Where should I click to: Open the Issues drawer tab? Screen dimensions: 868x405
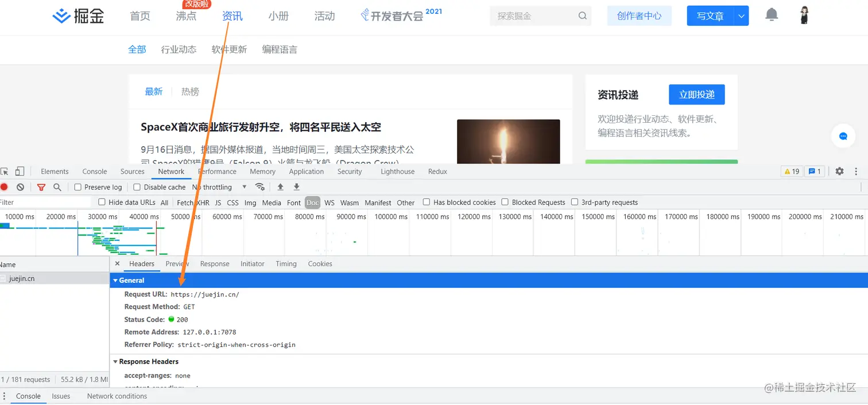click(x=61, y=396)
